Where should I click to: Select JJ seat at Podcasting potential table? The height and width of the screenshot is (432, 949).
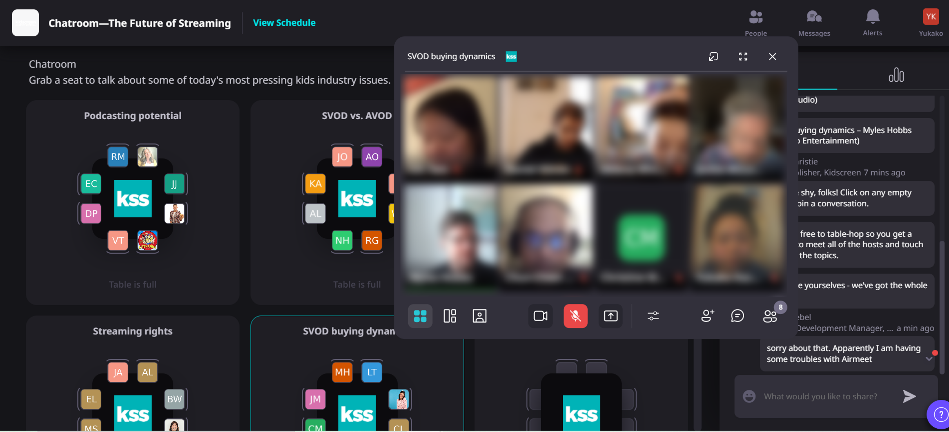click(174, 183)
